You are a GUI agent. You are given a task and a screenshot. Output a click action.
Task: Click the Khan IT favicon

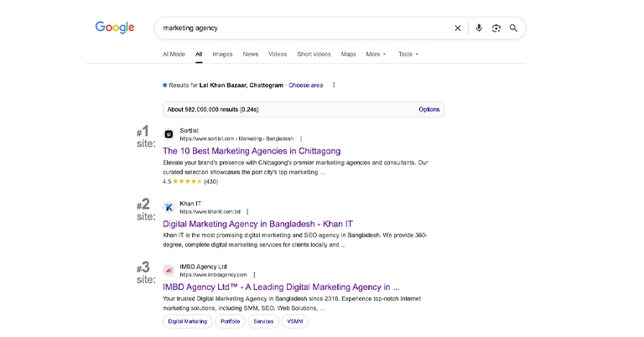tap(169, 207)
